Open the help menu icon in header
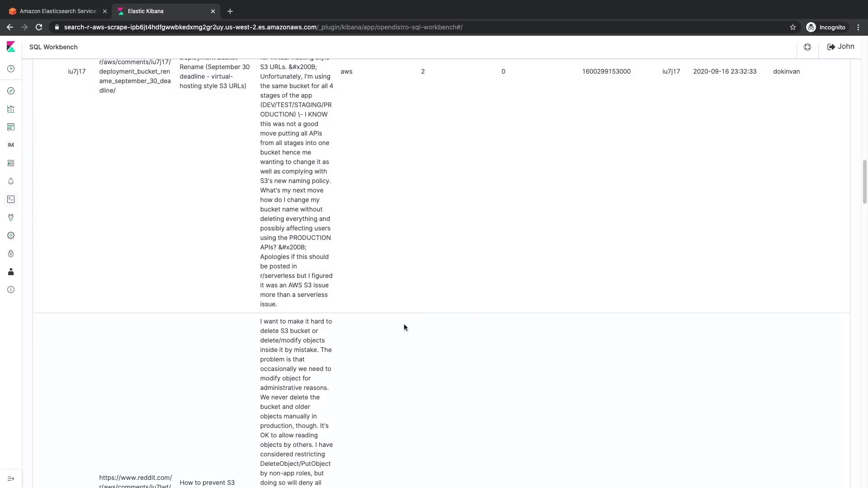This screenshot has width=868, height=488. click(x=807, y=47)
